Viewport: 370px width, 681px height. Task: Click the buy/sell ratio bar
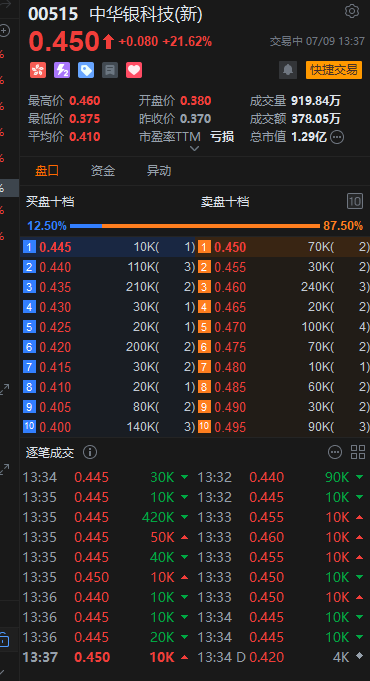195,226
